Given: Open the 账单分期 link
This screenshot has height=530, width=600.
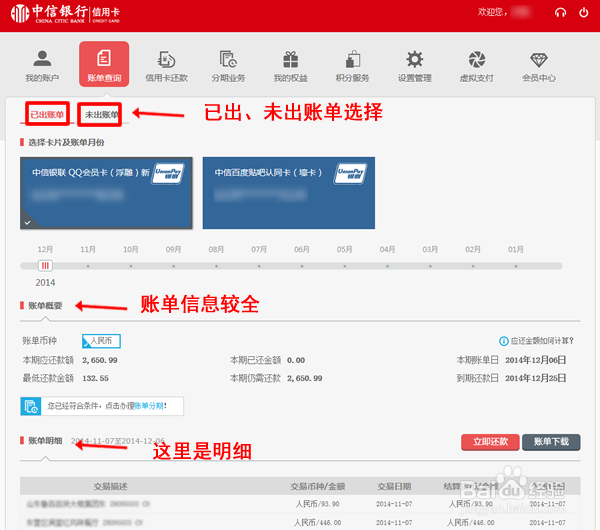Looking at the screenshot, I should 148,406.
